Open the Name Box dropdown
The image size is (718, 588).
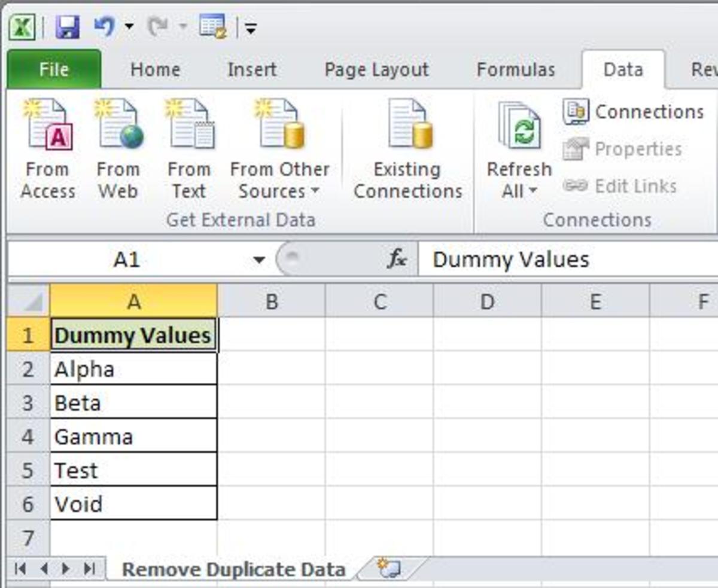tap(259, 259)
